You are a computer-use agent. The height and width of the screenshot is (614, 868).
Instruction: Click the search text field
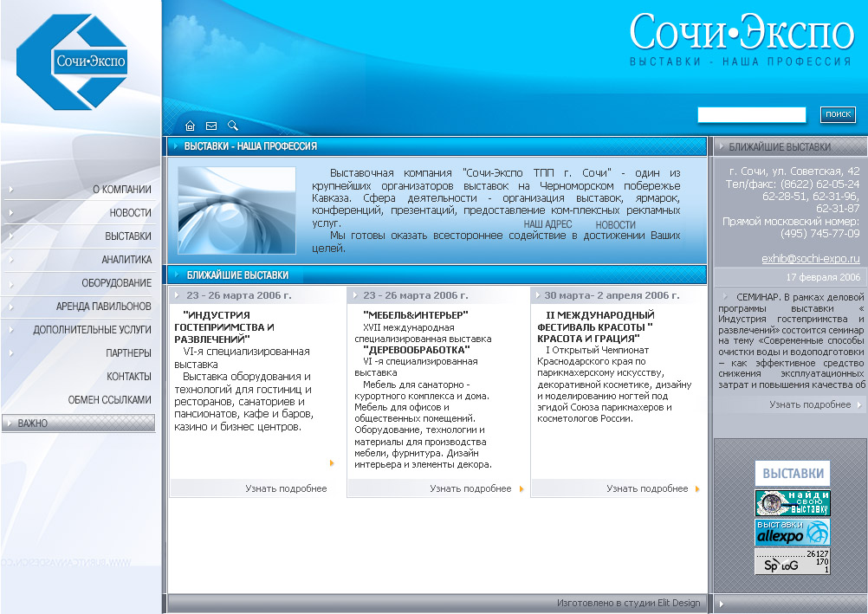point(752,114)
